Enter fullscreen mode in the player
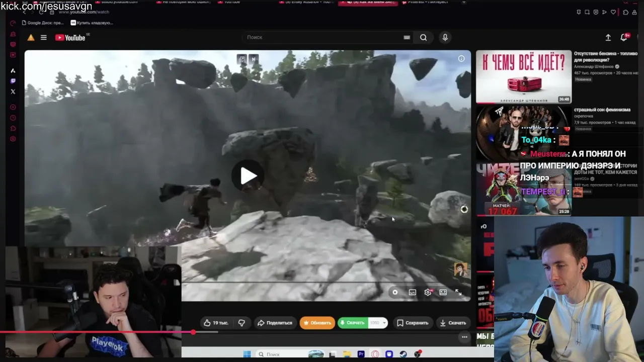The width and height of the screenshot is (644, 362). [x=458, y=292]
